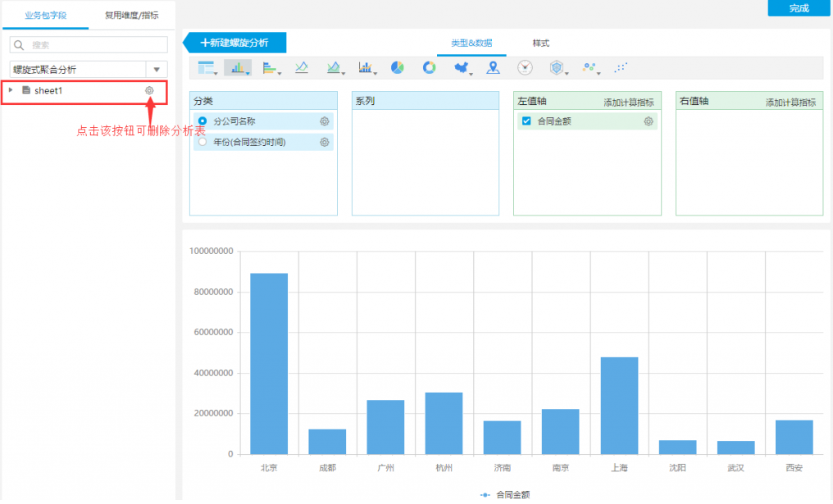The image size is (833, 504).
Task: Click the 成都 axis label
Action: pos(327,468)
